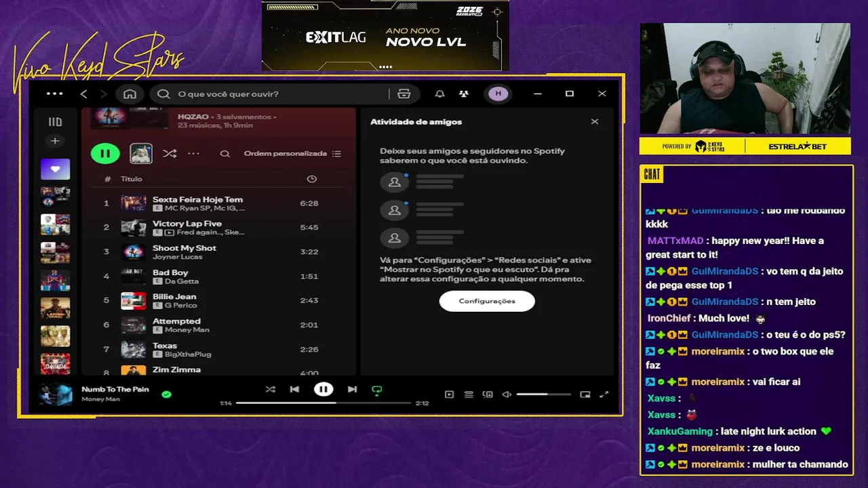Select the playlist preview thumbnail beside play button
Viewport: 868px width, 488px height.
(141, 153)
